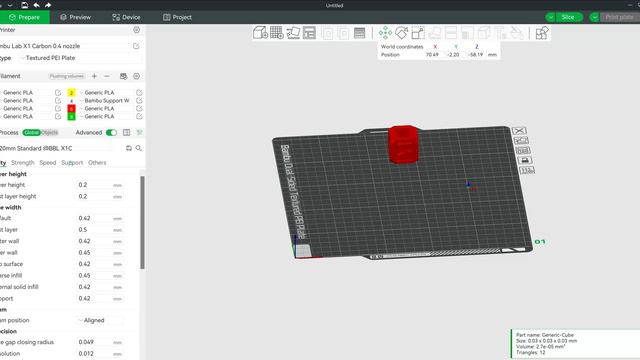640x360 pixels.
Task: Click the plate lock icon
Action: pyautogui.click(x=525, y=160)
